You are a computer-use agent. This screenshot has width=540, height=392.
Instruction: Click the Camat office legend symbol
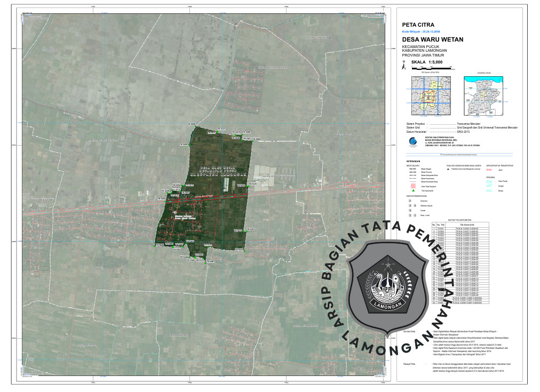click(409, 210)
